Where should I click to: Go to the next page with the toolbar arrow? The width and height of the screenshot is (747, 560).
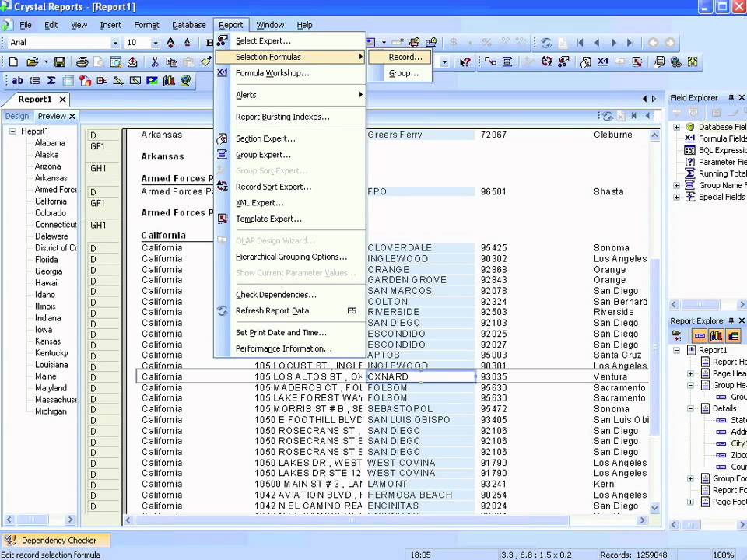(x=614, y=43)
